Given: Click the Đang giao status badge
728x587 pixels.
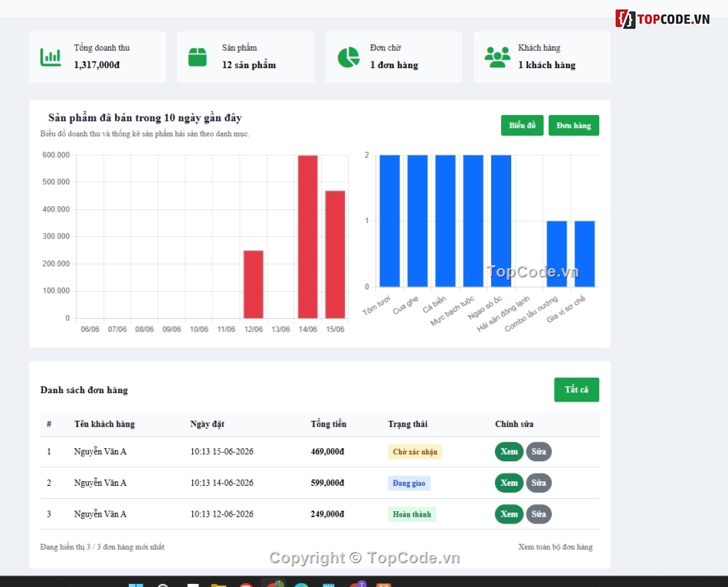Looking at the screenshot, I should click(409, 484).
